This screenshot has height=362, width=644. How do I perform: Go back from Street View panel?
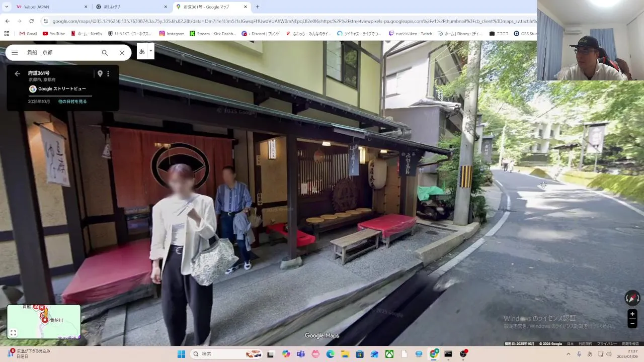[x=18, y=74]
